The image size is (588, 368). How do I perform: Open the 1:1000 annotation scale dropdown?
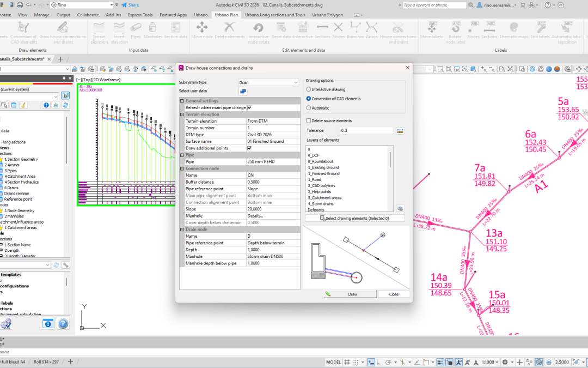pyautogui.click(x=490, y=362)
